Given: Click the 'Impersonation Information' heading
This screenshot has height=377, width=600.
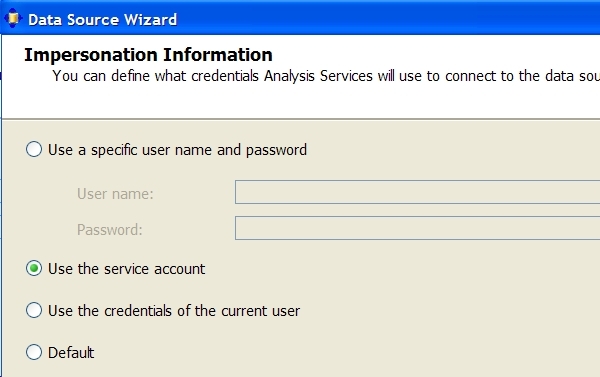Looking at the screenshot, I should [148, 55].
